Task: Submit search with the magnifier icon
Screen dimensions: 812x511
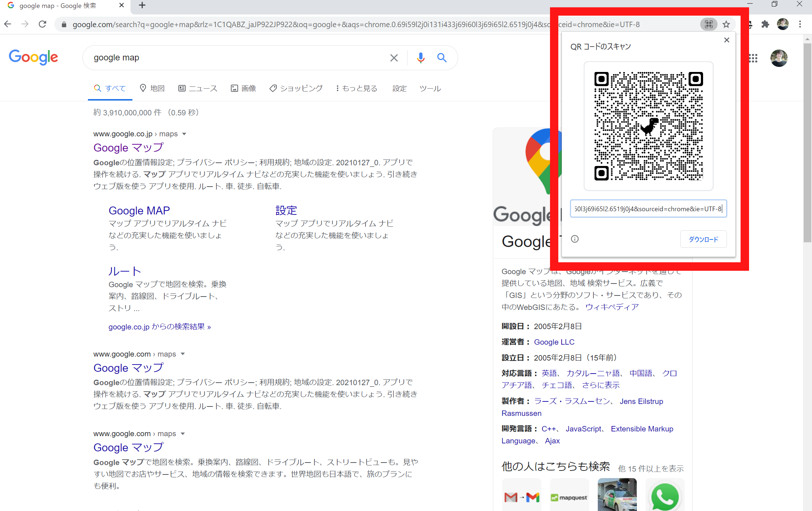Action: (442, 58)
